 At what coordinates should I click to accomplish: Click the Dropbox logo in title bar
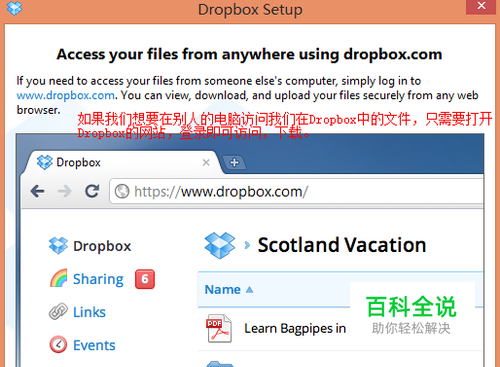point(14,8)
